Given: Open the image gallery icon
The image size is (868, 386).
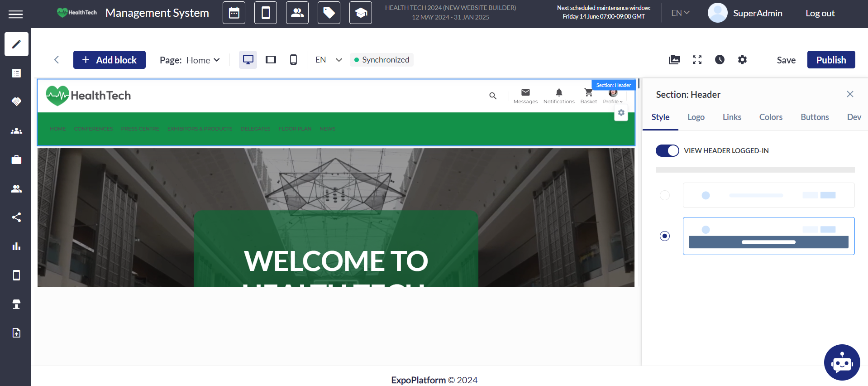Looking at the screenshot, I should pos(674,60).
